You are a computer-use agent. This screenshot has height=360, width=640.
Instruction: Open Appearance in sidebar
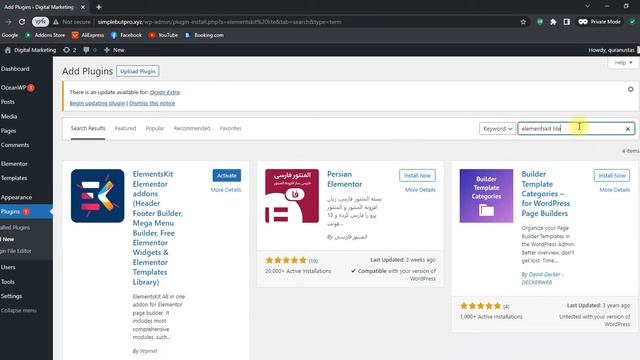[16, 198]
